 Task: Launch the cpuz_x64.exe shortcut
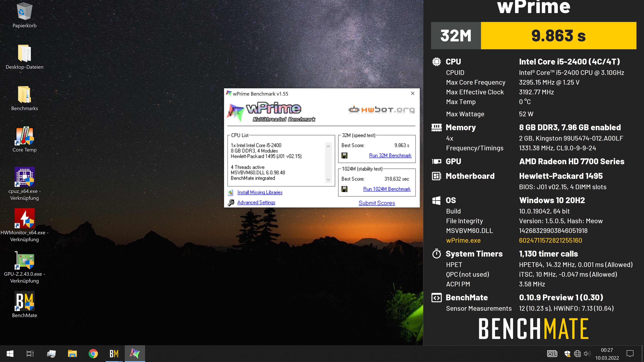24,177
